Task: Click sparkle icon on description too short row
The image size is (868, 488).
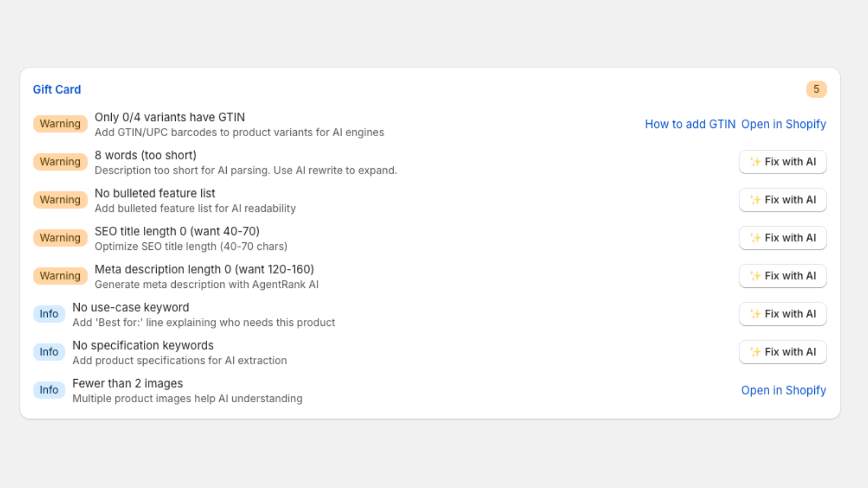Action: click(755, 162)
